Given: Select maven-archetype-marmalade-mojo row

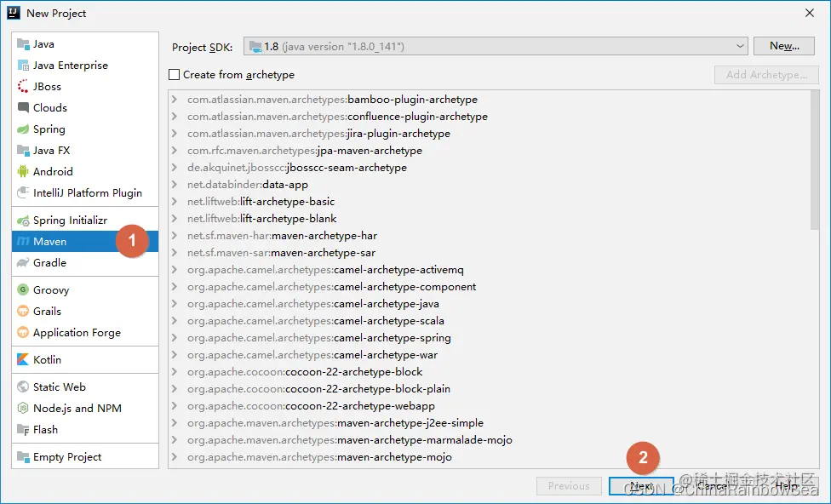Looking at the screenshot, I should coord(490,439).
